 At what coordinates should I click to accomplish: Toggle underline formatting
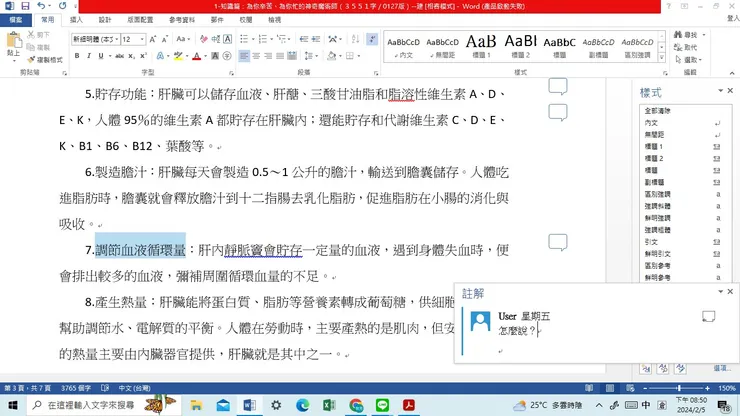pyautogui.click(x=101, y=56)
